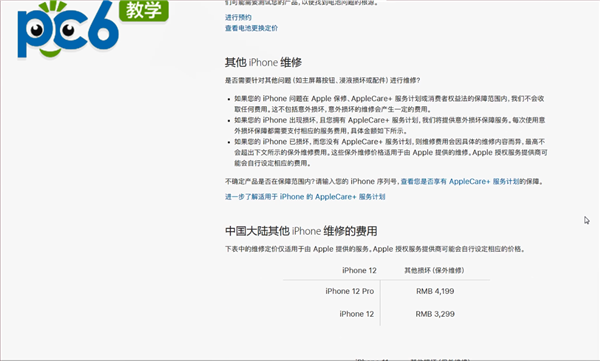Open the 进行预约 link
Image resolution: width=600 pixels, height=361 pixels.
pos(238,17)
